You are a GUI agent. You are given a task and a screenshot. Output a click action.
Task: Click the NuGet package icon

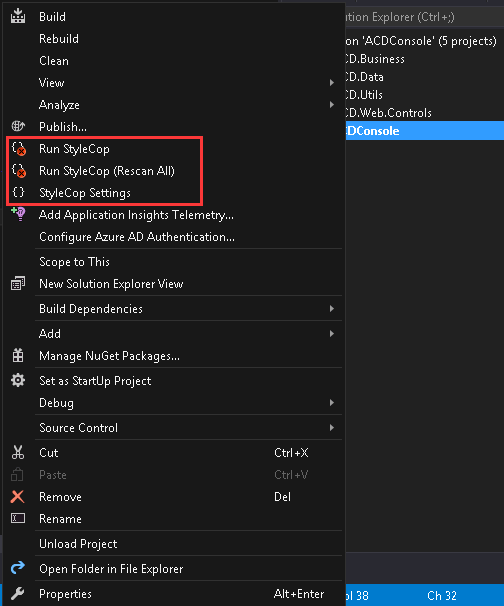pos(18,356)
